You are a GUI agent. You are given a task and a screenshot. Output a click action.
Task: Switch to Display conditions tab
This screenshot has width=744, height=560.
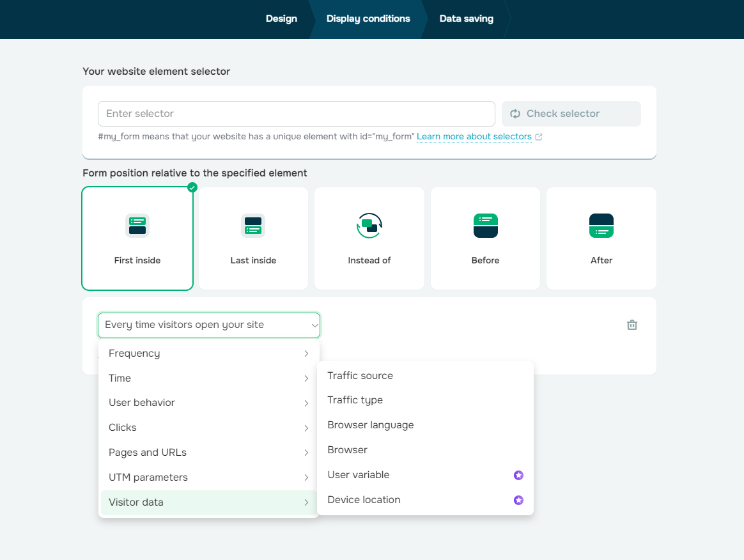pyautogui.click(x=368, y=19)
